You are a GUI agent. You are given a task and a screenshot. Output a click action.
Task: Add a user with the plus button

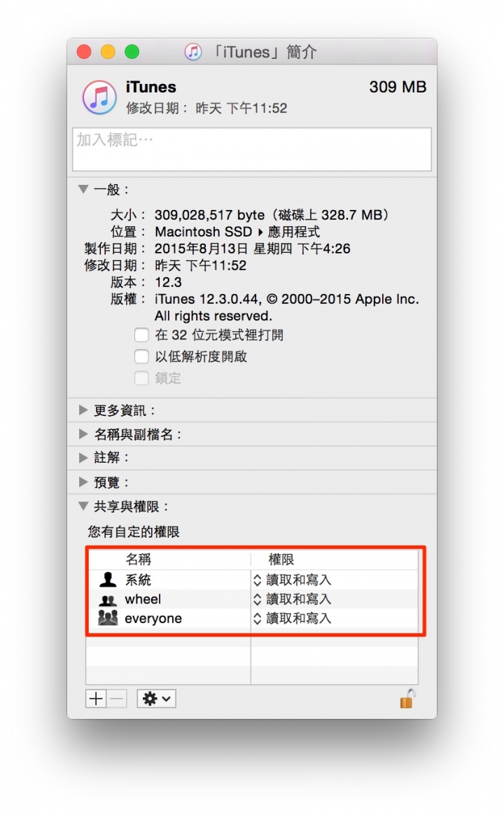click(x=96, y=699)
